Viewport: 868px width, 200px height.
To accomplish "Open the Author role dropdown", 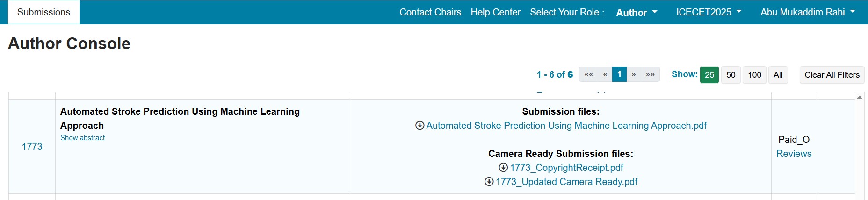I will 637,13.
